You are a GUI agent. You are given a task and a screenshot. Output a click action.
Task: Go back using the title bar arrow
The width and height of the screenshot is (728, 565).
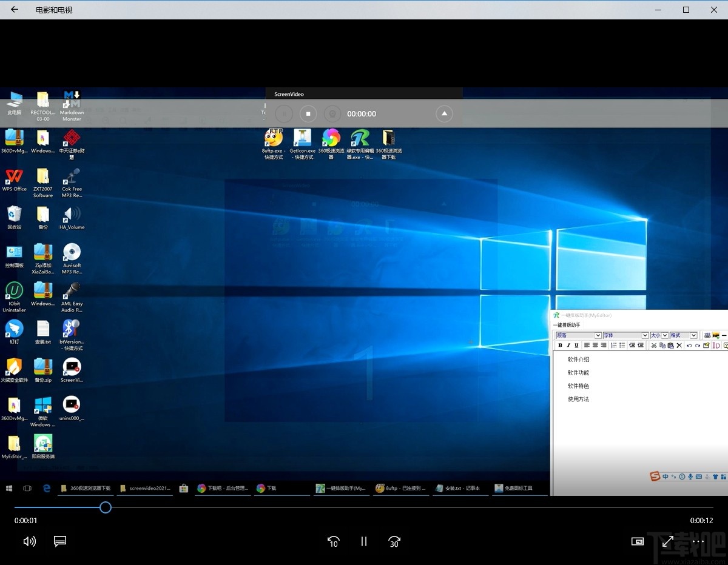click(15, 10)
